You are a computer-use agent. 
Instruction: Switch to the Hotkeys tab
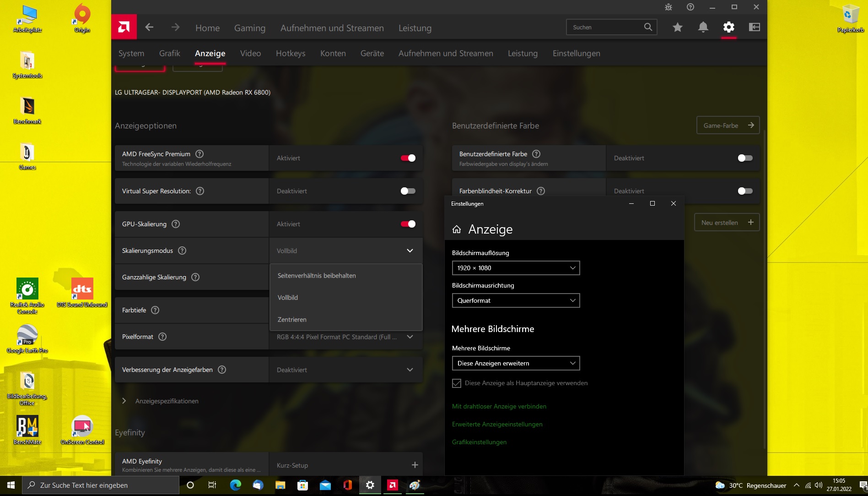pos(291,53)
